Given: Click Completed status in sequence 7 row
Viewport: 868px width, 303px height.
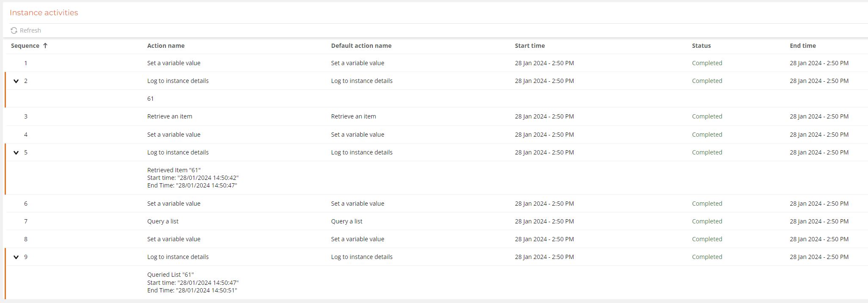Looking at the screenshot, I should pos(707,221).
